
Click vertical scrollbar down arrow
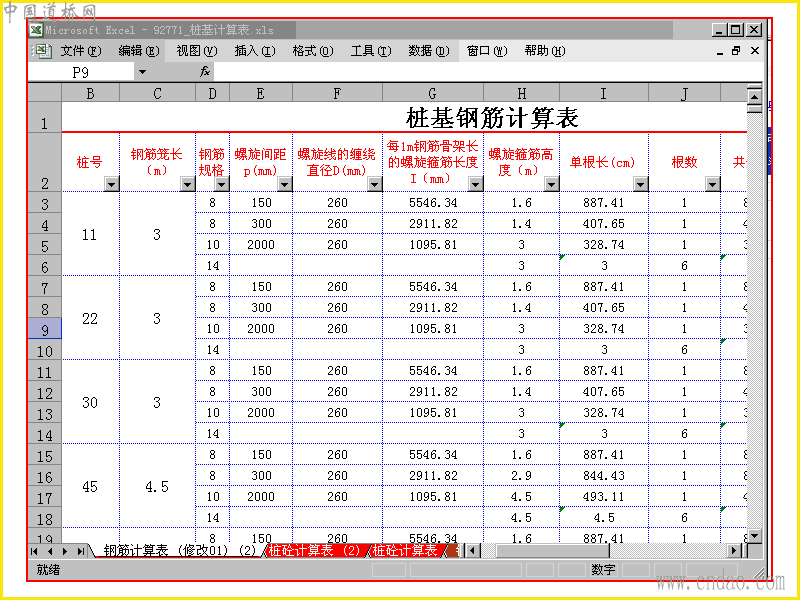point(754,536)
